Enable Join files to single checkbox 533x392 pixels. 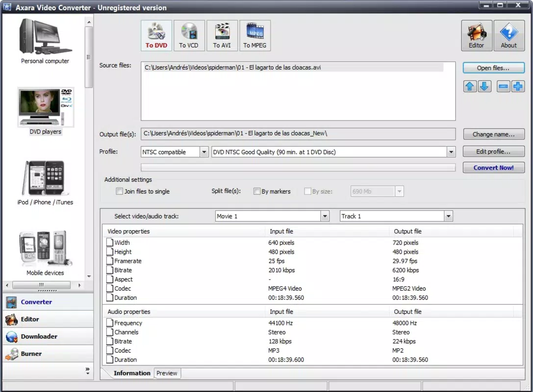click(x=119, y=191)
